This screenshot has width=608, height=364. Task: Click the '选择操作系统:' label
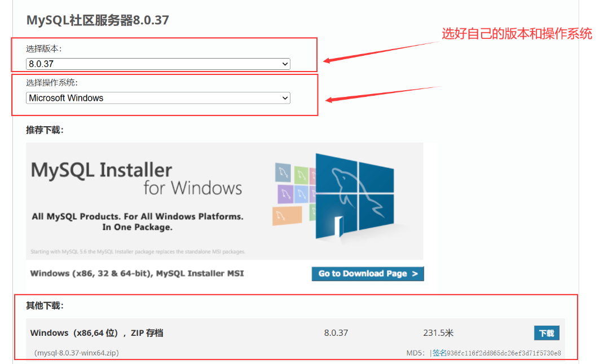tap(52, 83)
